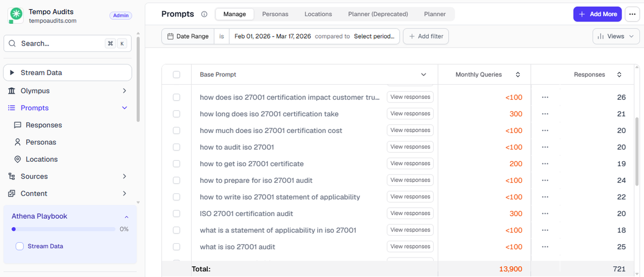The height and width of the screenshot is (277, 644).
Task: Switch to the Personas tab
Action: tap(275, 14)
